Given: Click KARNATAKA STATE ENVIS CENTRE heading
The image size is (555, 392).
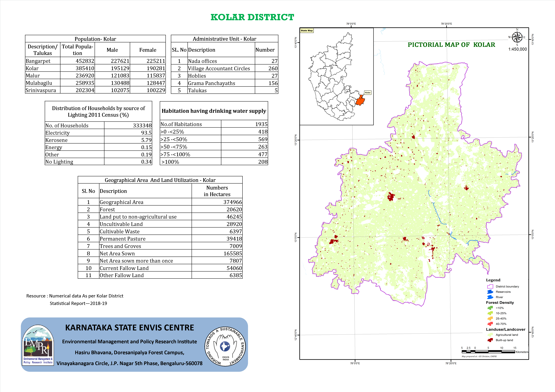Looking at the screenshot, I should coord(130,328).
